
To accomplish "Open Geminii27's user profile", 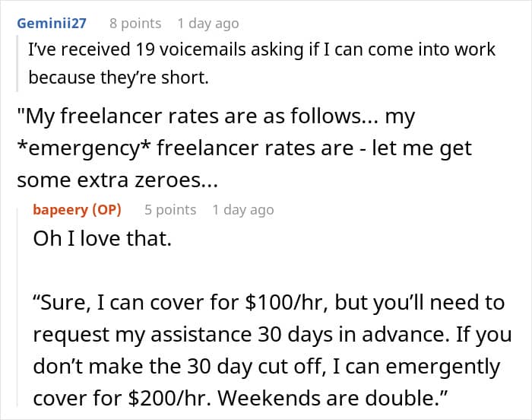I will coord(52,23).
